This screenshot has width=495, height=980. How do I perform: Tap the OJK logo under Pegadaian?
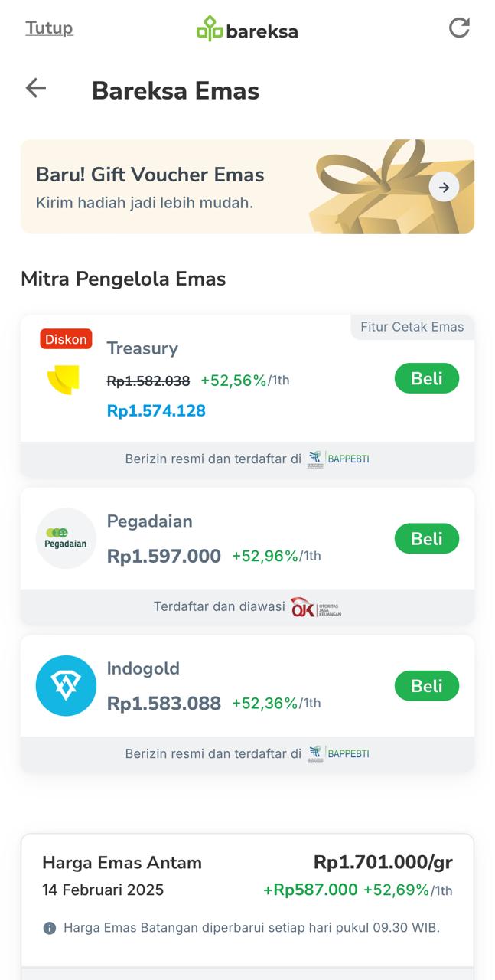pyautogui.click(x=315, y=607)
